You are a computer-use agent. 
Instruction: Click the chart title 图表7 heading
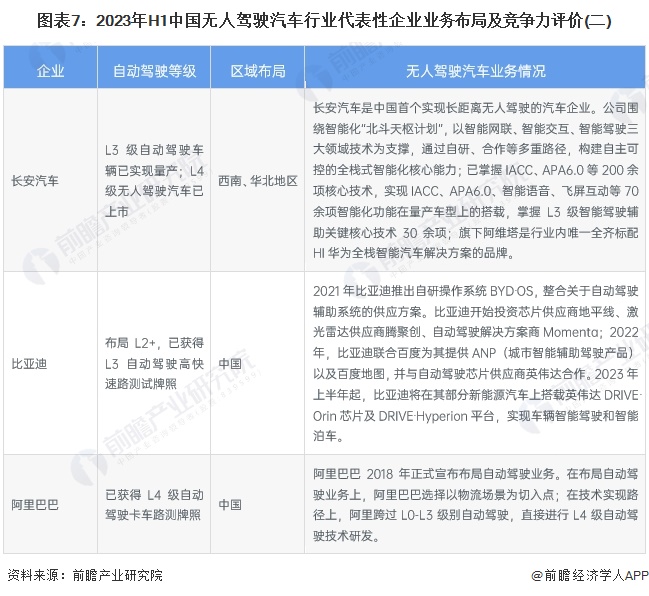tap(324, 20)
